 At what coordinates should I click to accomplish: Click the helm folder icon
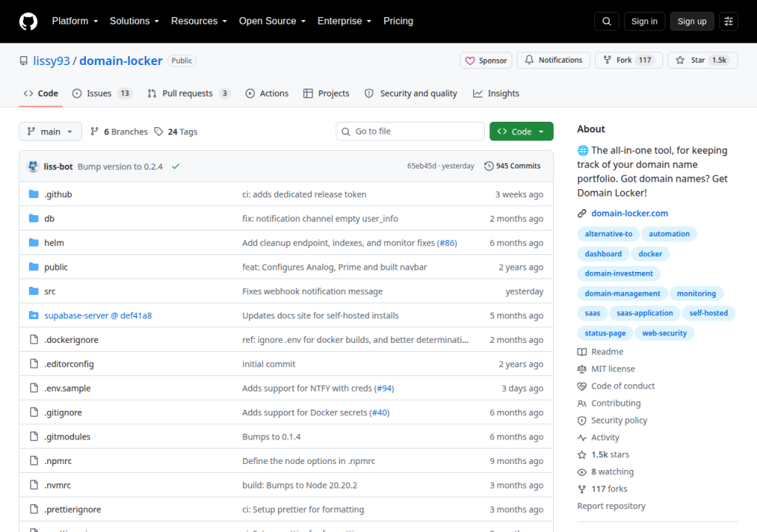tap(33, 242)
